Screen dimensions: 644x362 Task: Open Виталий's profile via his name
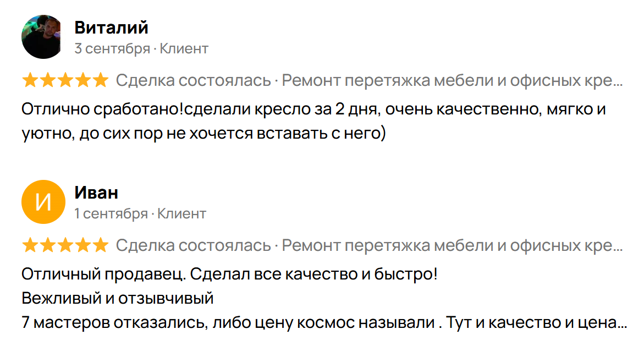click(x=111, y=28)
